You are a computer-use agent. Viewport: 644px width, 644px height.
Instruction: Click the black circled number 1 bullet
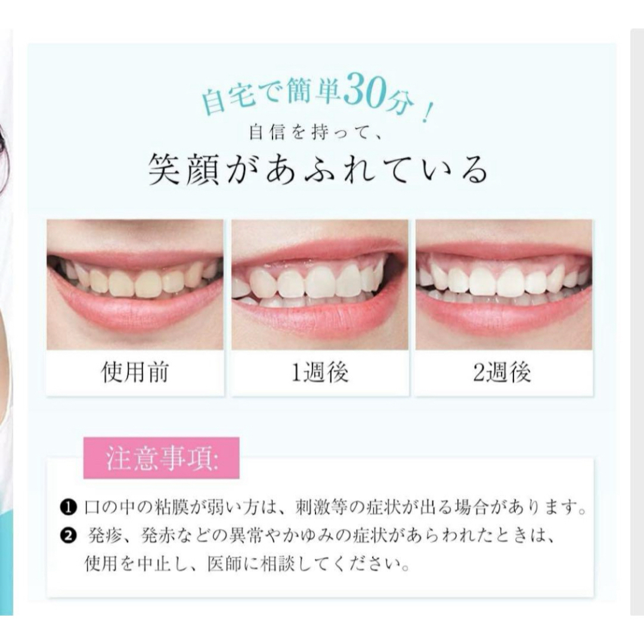[x=68, y=508]
